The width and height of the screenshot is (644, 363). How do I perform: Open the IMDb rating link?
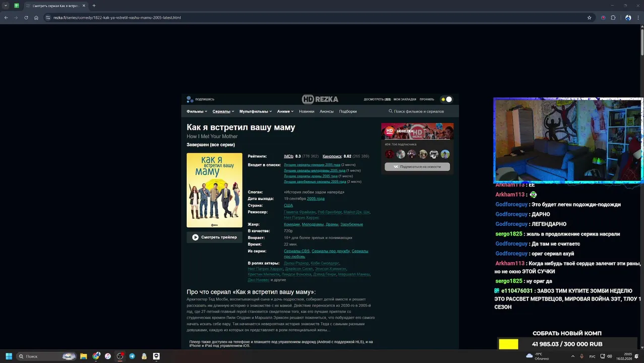288,156
